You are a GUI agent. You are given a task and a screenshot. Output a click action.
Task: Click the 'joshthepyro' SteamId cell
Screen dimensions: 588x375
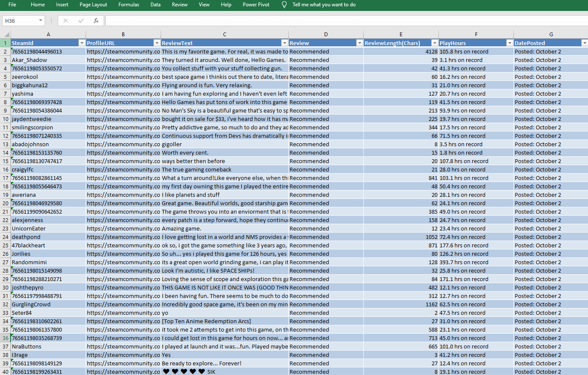48,287
